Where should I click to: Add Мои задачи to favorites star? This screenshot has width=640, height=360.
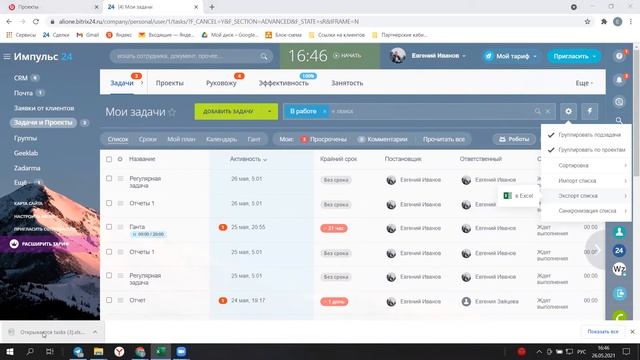click(x=172, y=112)
